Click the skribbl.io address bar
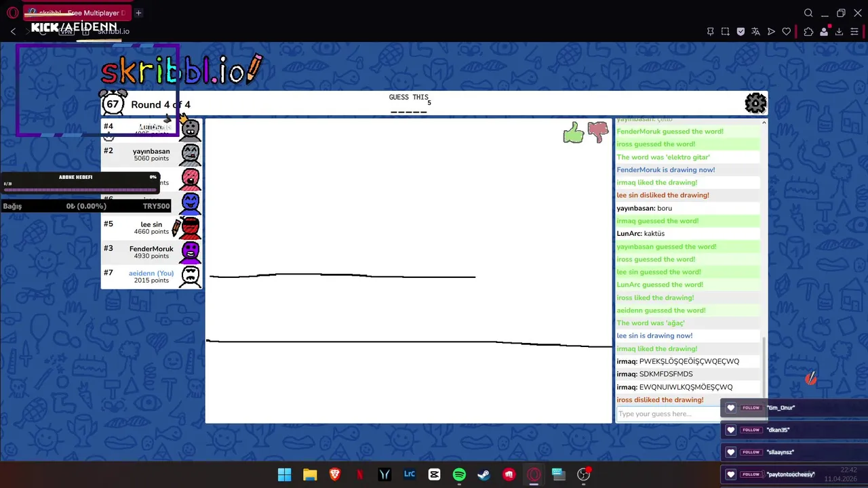 tap(113, 31)
